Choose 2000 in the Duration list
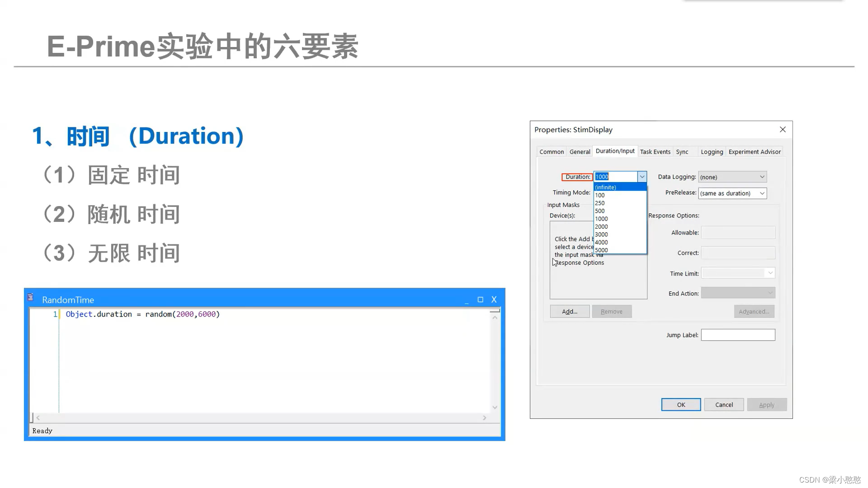The image size is (868, 488). coord(619,226)
